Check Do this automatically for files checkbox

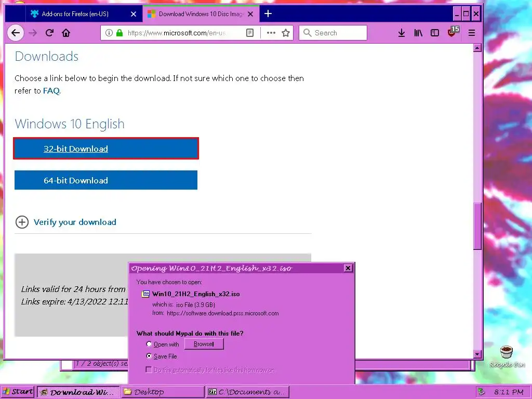click(x=149, y=369)
